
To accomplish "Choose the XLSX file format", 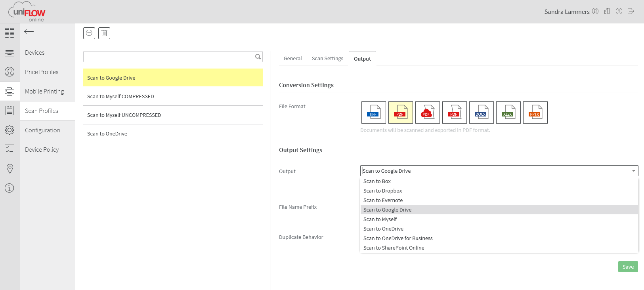I will click(x=508, y=113).
